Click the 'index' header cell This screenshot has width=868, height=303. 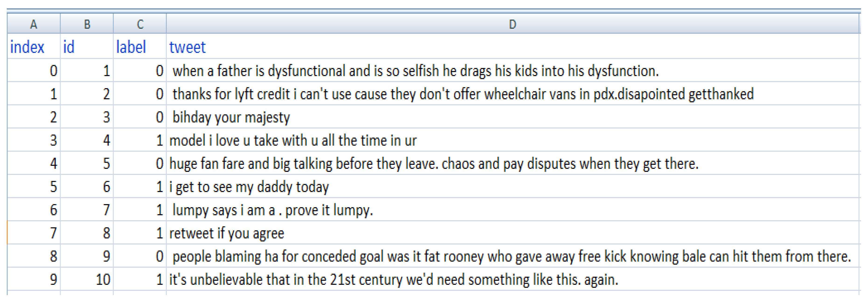click(27, 47)
